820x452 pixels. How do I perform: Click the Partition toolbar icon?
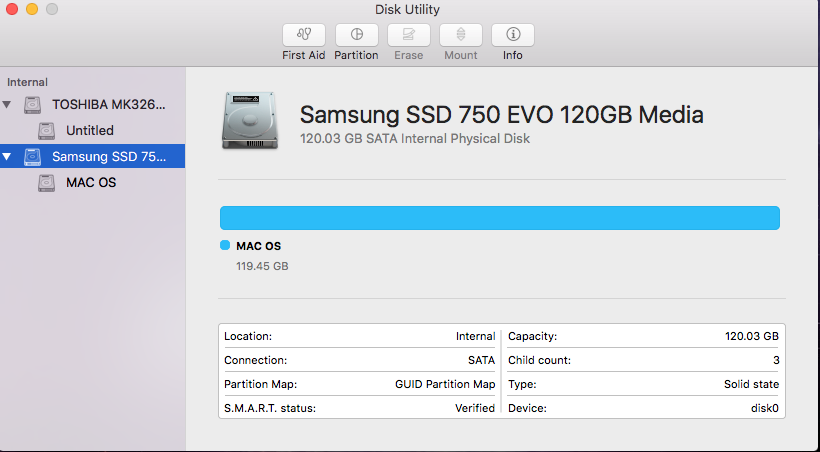click(x=356, y=35)
